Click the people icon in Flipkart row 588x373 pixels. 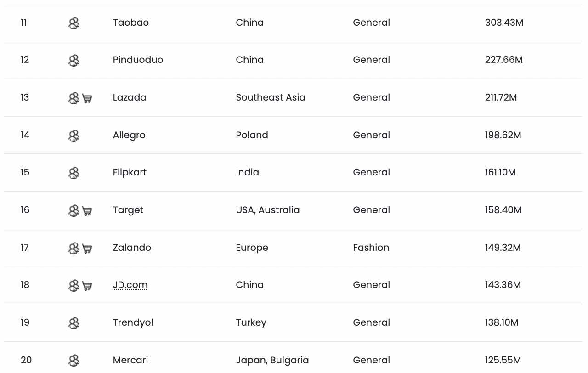click(74, 173)
